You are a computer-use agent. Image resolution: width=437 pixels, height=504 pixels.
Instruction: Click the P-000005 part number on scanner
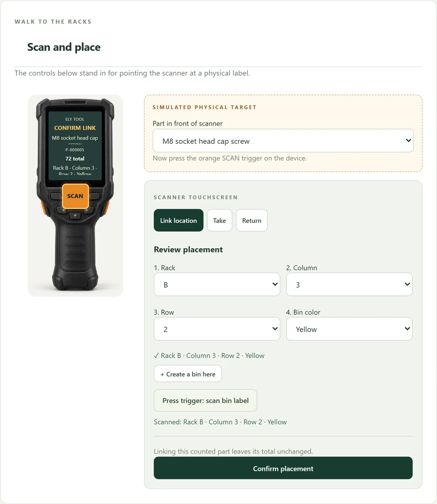point(75,150)
